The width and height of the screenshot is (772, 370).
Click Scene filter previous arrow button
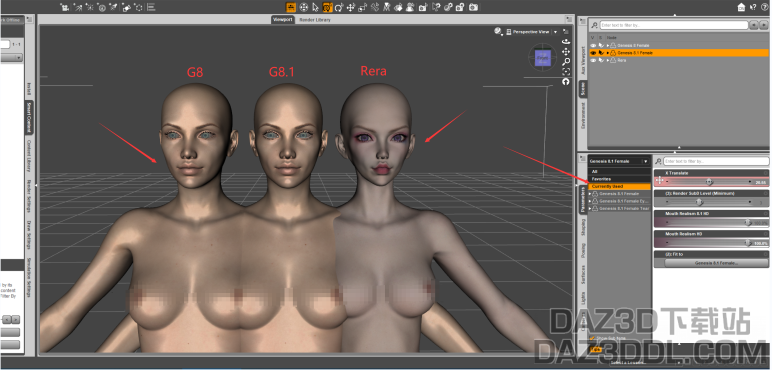(x=754, y=26)
